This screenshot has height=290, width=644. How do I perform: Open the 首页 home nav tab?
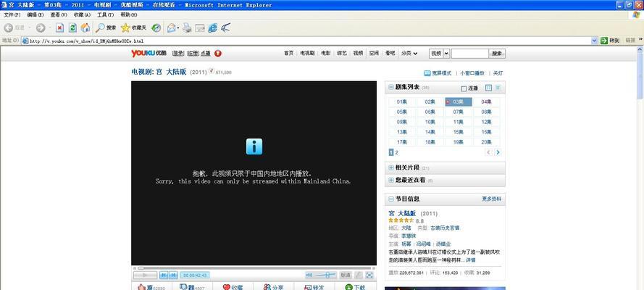289,54
